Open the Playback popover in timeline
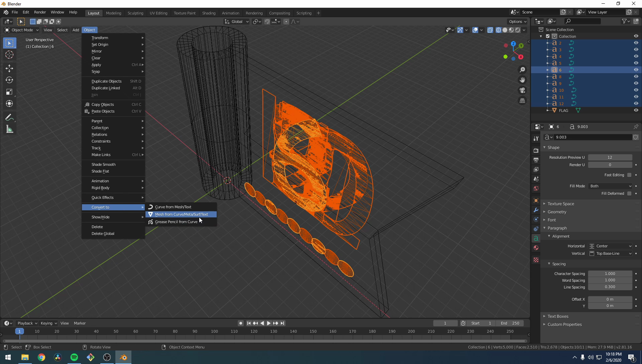The image size is (642, 364). coord(27,323)
